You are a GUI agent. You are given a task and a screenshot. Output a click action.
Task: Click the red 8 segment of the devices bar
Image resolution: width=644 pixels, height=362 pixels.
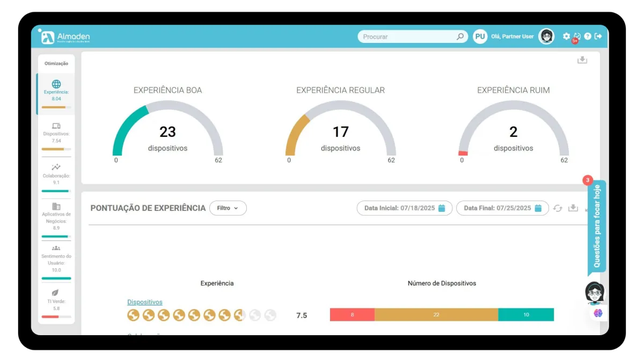coord(352,315)
